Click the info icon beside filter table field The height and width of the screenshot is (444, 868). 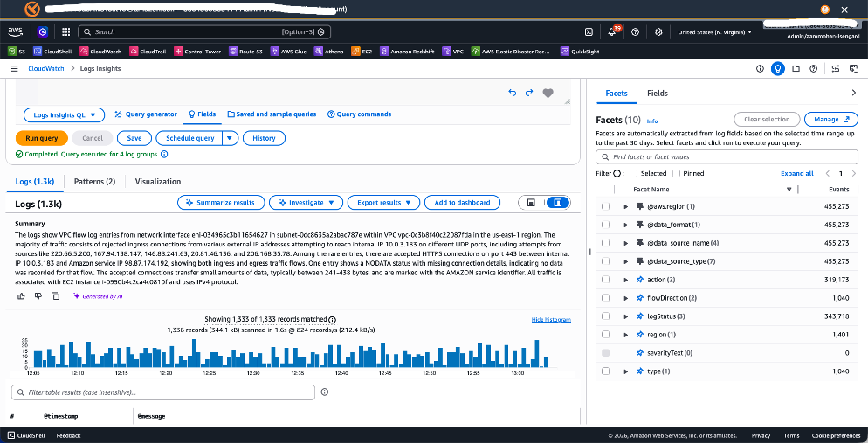[325, 392]
